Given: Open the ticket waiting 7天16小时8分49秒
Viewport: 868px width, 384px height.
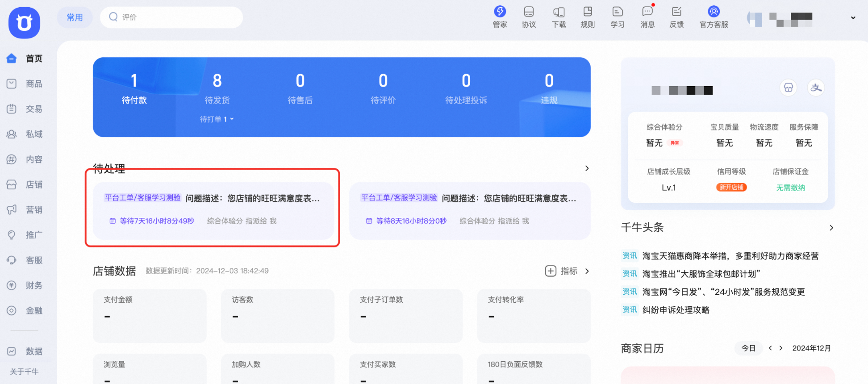Looking at the screenshot, I should tap(213, 211).
